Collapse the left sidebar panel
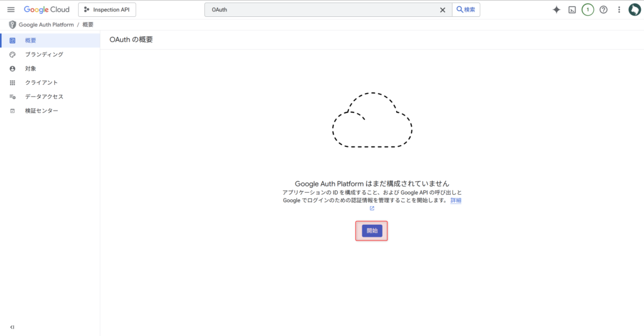The image size is (644, 336). pos(12,327)
